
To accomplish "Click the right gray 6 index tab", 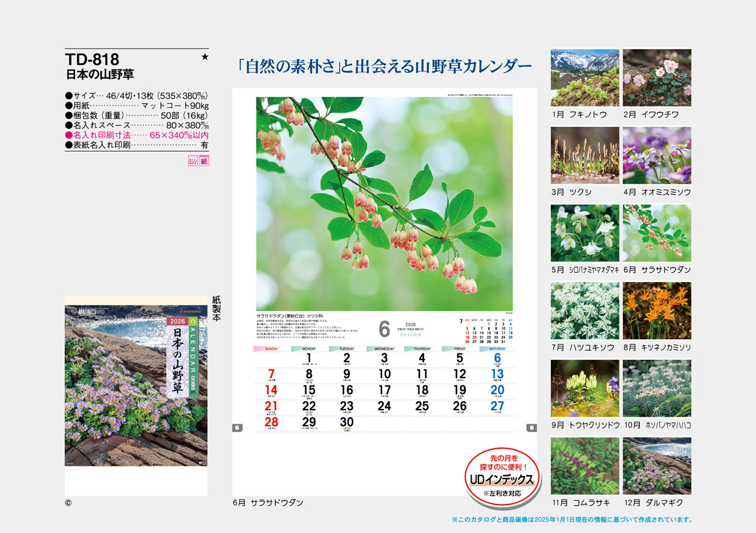I will (x=531, y=428).
